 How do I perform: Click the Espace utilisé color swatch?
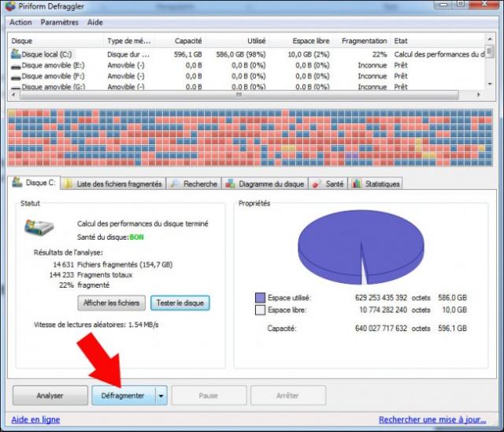tap(260, 298)
